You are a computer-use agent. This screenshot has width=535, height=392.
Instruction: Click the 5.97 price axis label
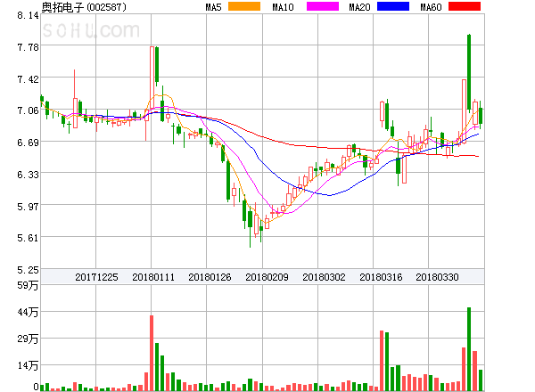click(28, 207)
